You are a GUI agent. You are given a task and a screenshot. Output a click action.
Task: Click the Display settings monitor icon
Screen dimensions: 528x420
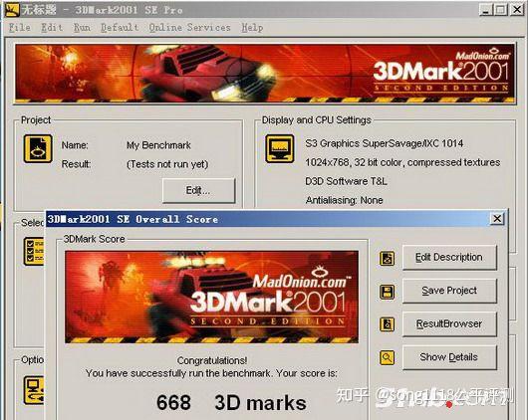[x=279, y=148]
